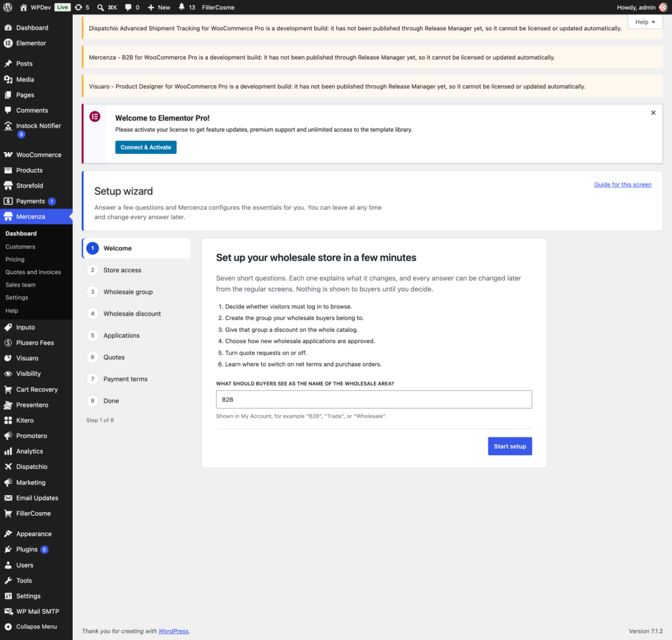Dismiss the Elementor Pro welcome notice
The height and width of the screenshot is (640, 672).
coord(653,113)
